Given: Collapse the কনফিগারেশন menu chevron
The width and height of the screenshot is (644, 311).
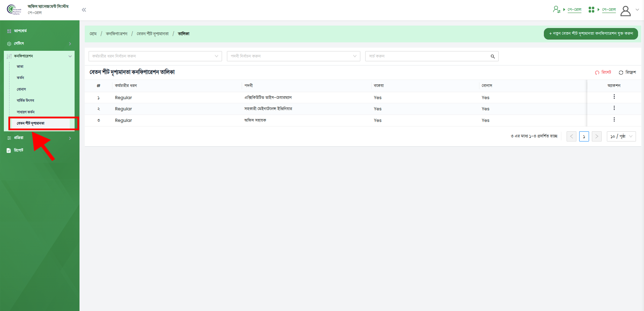Looking at the screenshot, I should coord(70,56).
